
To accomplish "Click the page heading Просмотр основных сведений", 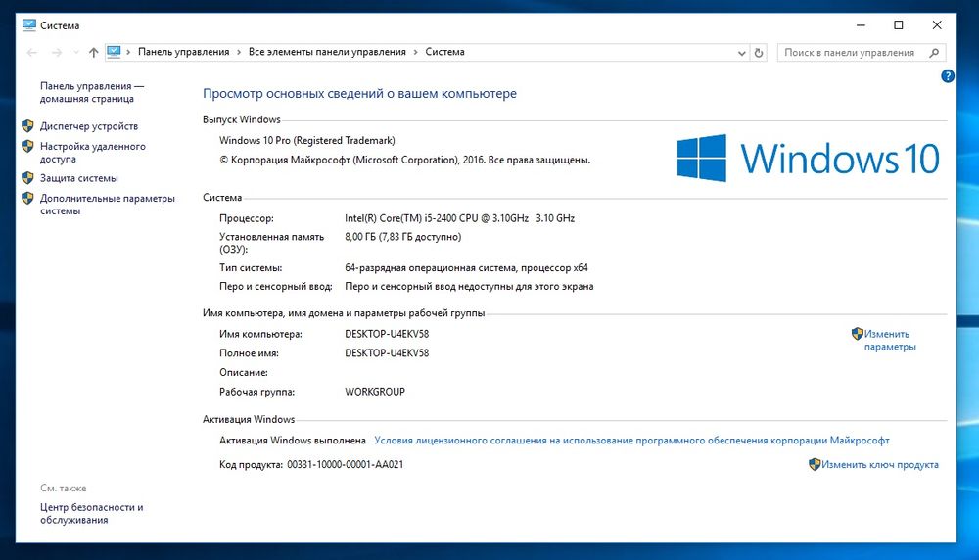I will click(359, 94).
